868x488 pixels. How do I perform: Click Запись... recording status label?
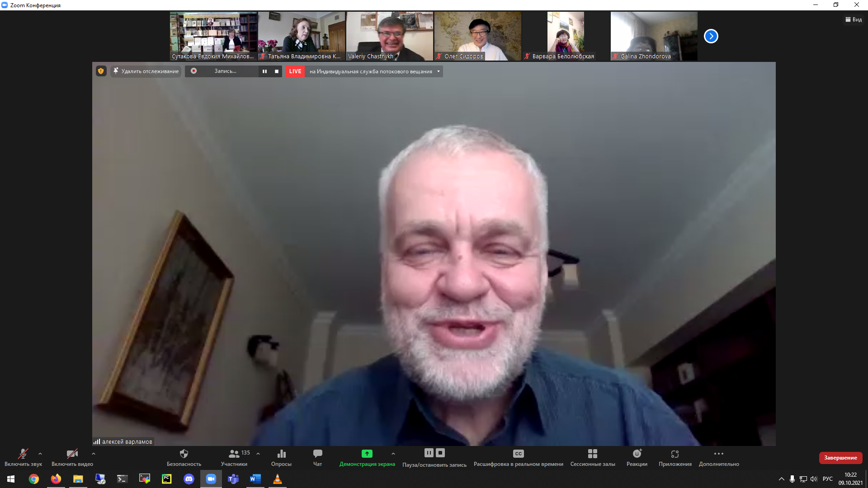pos(225,71)
